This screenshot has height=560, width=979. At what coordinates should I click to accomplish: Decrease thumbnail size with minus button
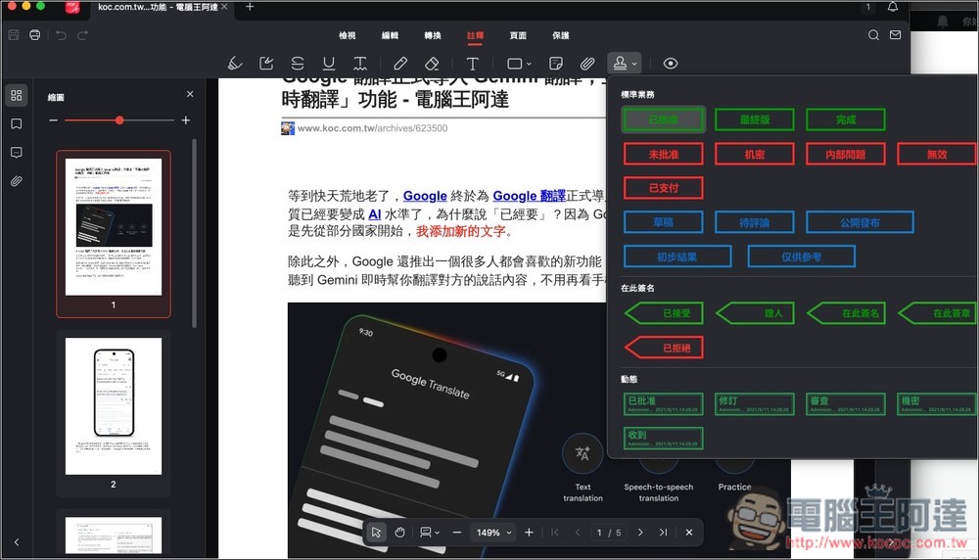click(x=53, y=119)
